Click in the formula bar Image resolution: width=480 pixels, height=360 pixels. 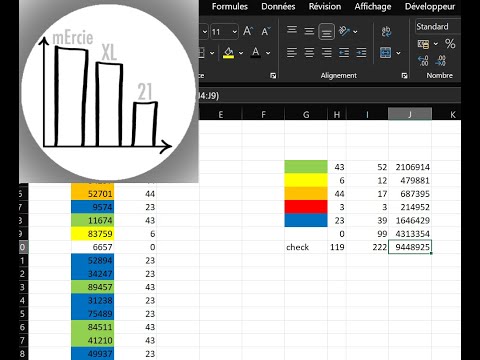coord(330,96)
